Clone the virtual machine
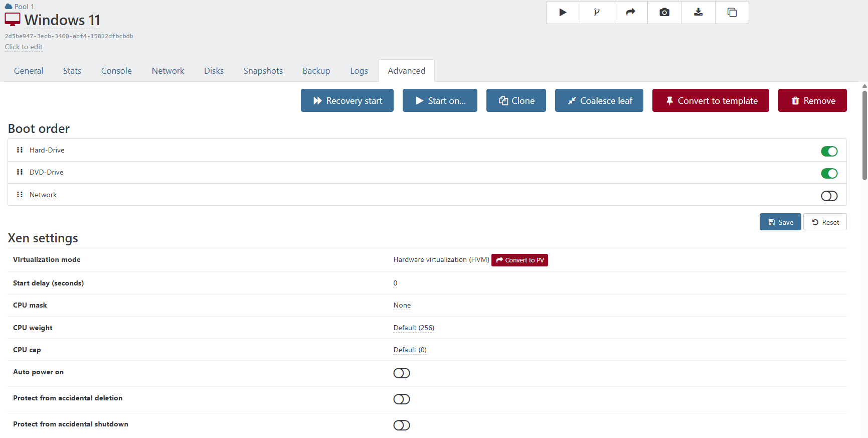Screen dimensions: 868x438 click(x=516, y=100)
